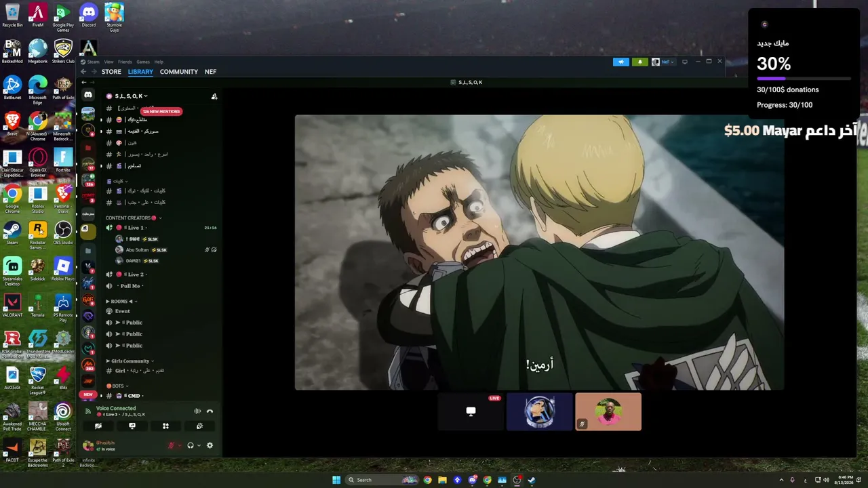Open Recycle Bin desktop icon
The height and width of the screenshot is (488, 868).
coord(12,16)
